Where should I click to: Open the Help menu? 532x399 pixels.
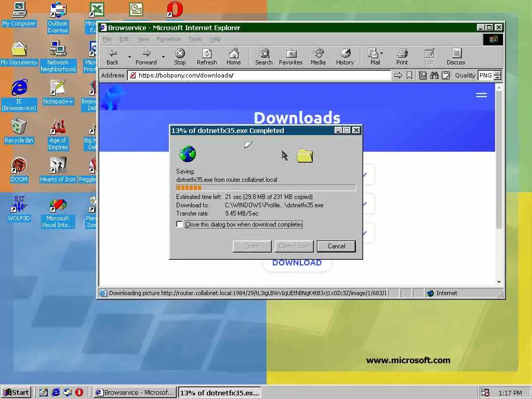tap(216, 39)
